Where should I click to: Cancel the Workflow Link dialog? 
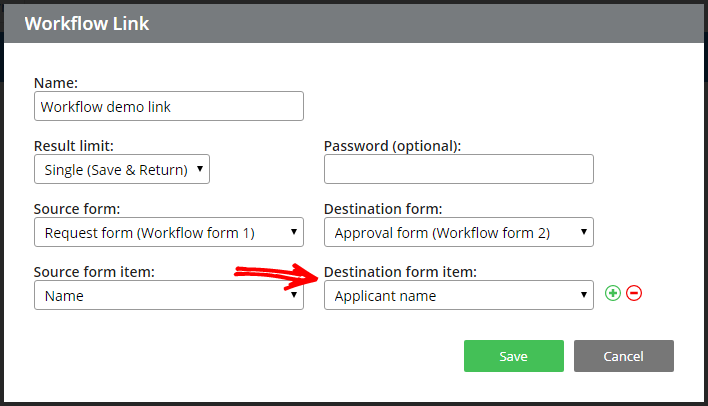tap(624, 356)
